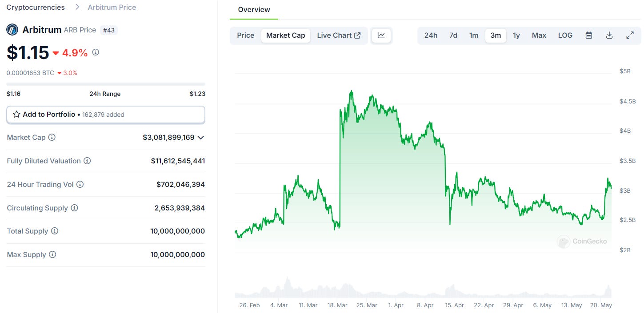
Task: Click the CoinGecko watermark on the chart
Action: [582, 242]
